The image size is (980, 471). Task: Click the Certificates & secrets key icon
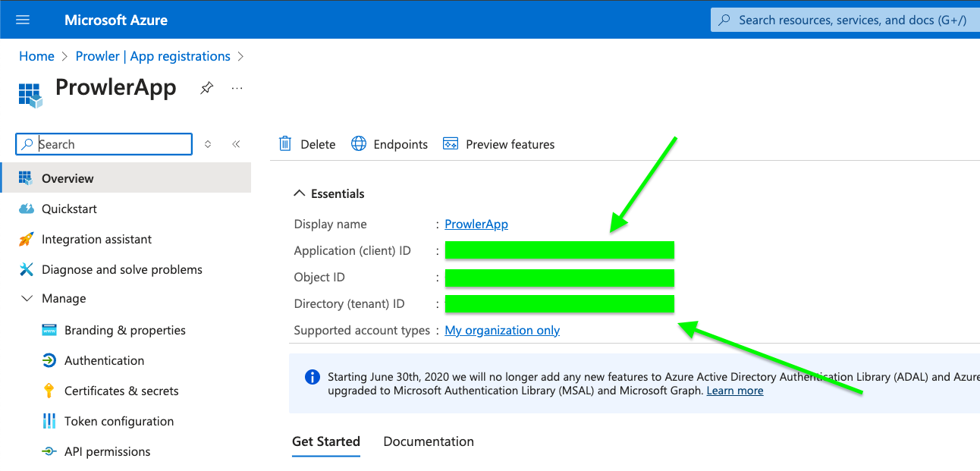[x=49, y=391]
